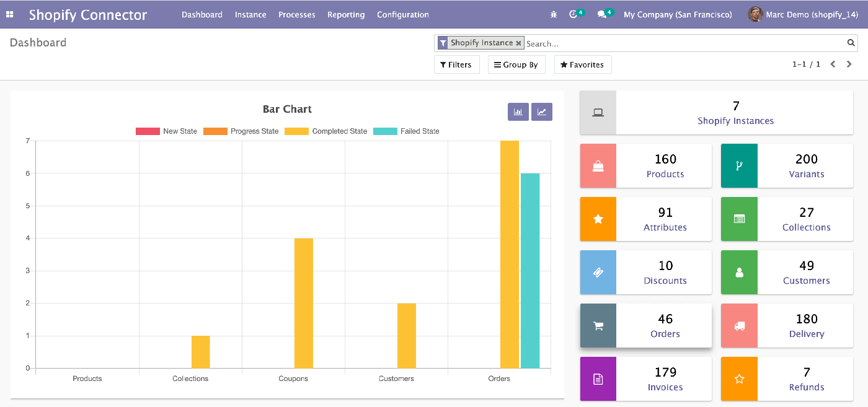The width and height of the screenshot is (868, 407).
Task: Click Marc Demo user avatar
Action: tap(755, 14)
